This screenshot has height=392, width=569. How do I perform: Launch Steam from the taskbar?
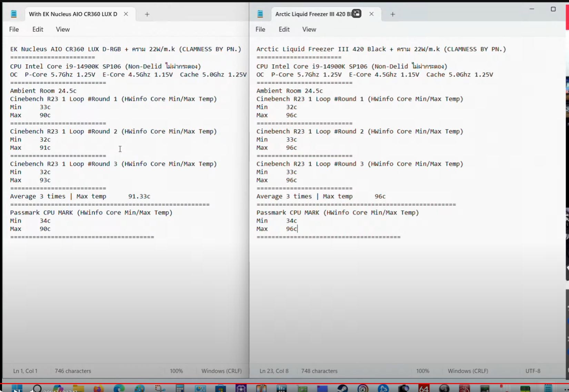click(342, 389)
